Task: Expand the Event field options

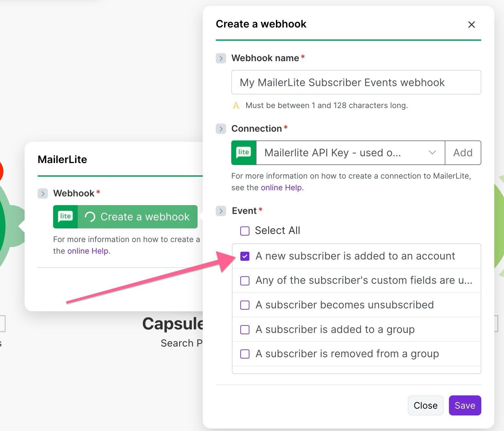Action: [x=221, y=211]
